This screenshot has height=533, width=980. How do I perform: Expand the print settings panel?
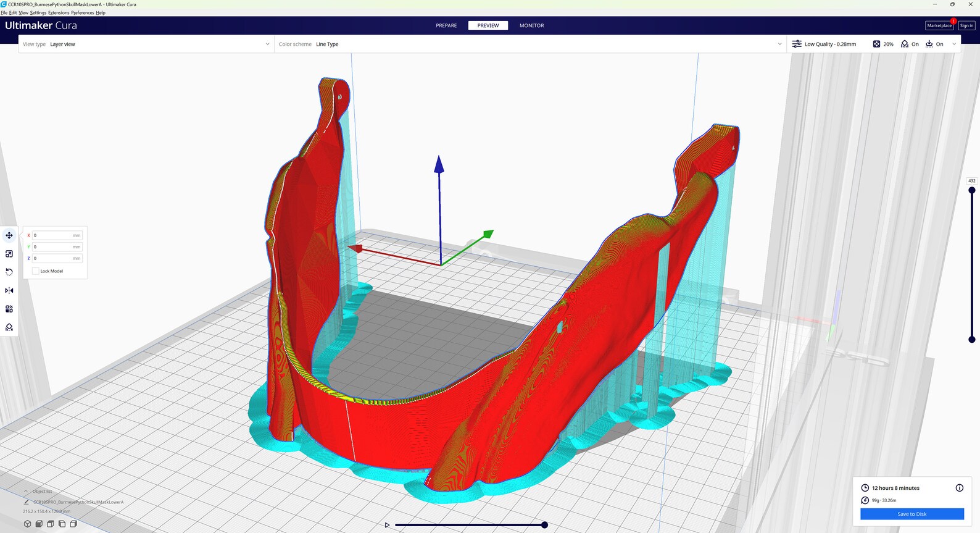coord(954,44)
